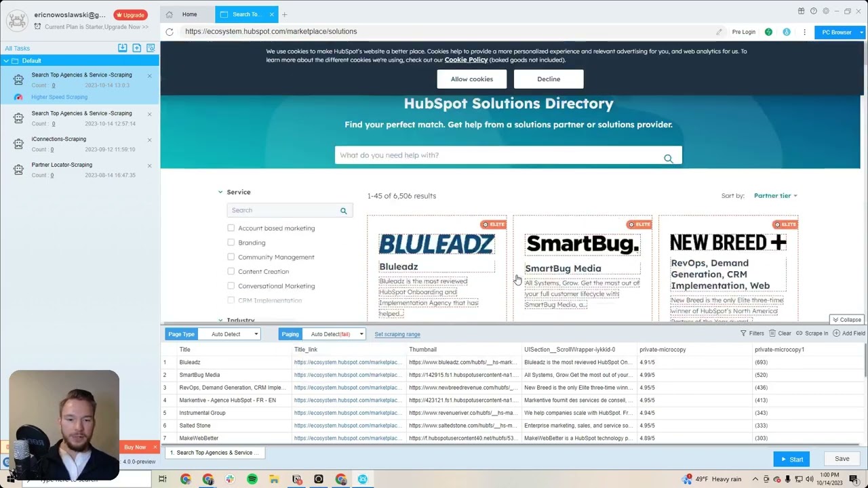868x488 pixels.
Task: Collapse the data preview panel
Action: point(847,320)
